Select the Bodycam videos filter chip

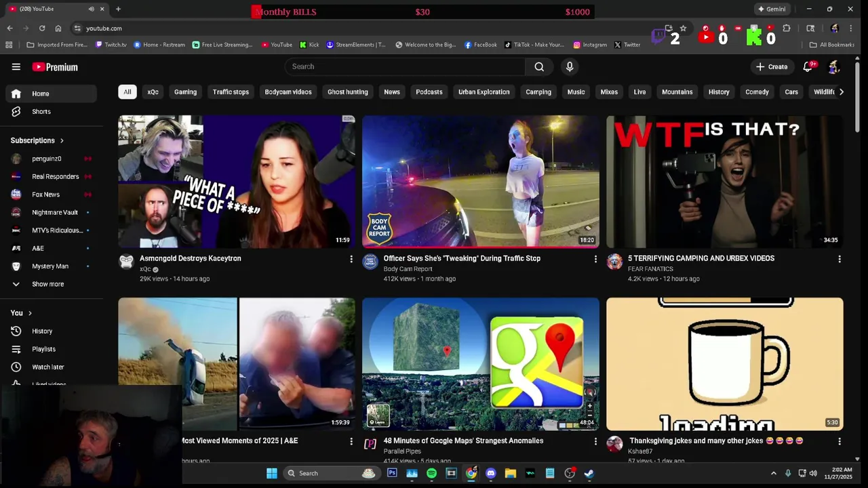click(288, 92)
